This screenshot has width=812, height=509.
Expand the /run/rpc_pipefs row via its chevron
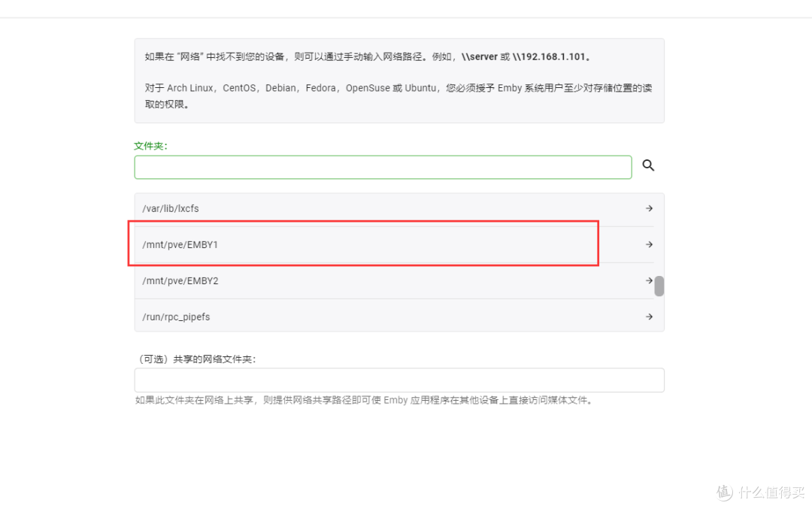(x=648, y=316)
